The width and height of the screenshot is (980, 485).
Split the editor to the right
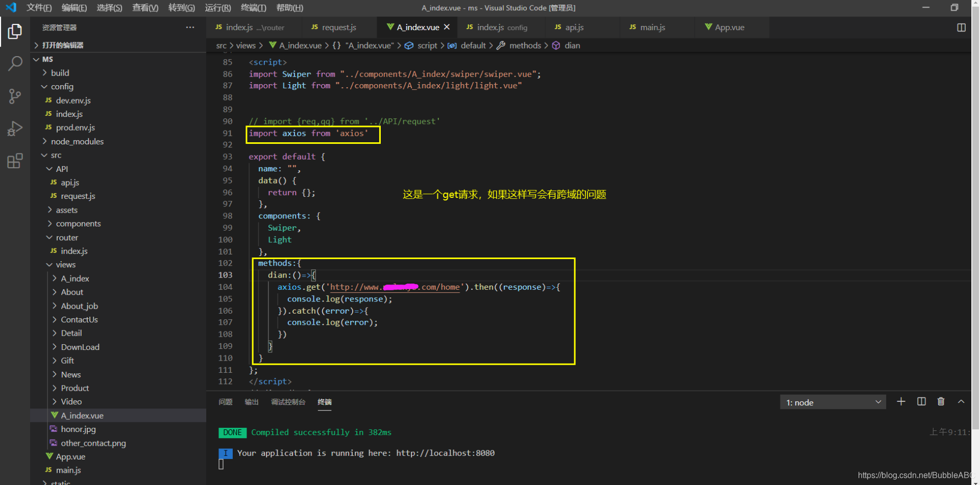pyautogui.click(x=961, y=28)
